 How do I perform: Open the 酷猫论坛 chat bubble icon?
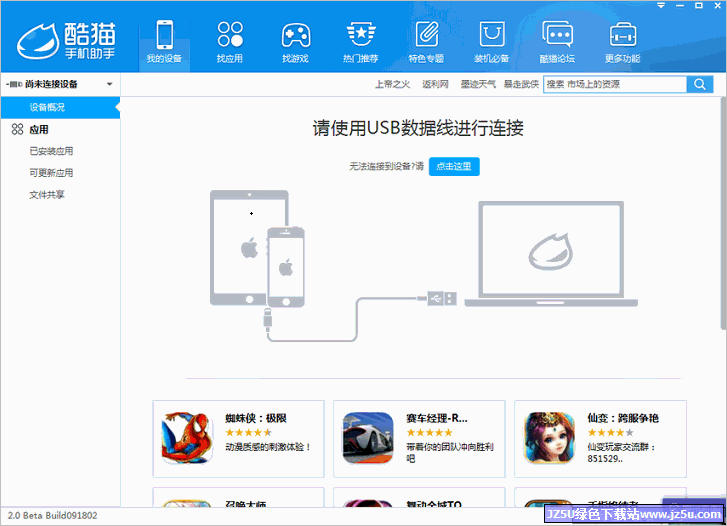[557, 34]
